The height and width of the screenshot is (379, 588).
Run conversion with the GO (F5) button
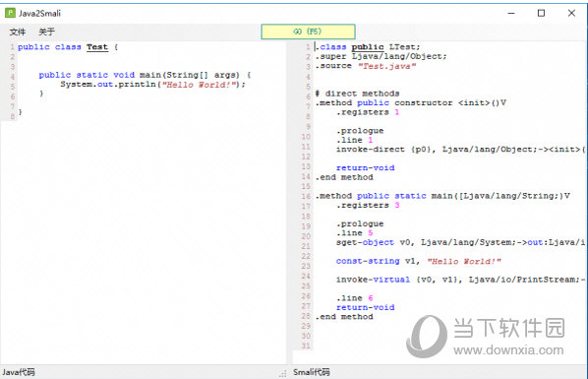tap(308, 32)
